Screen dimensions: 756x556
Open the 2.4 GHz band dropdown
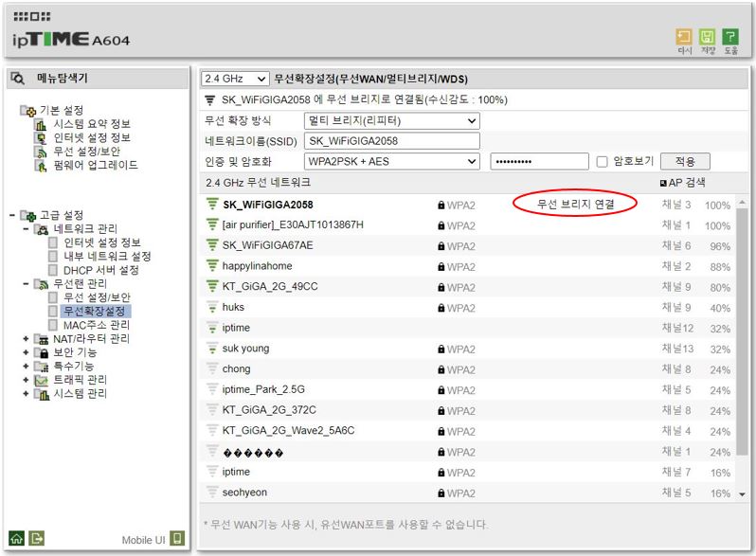[x=235, y=79]
